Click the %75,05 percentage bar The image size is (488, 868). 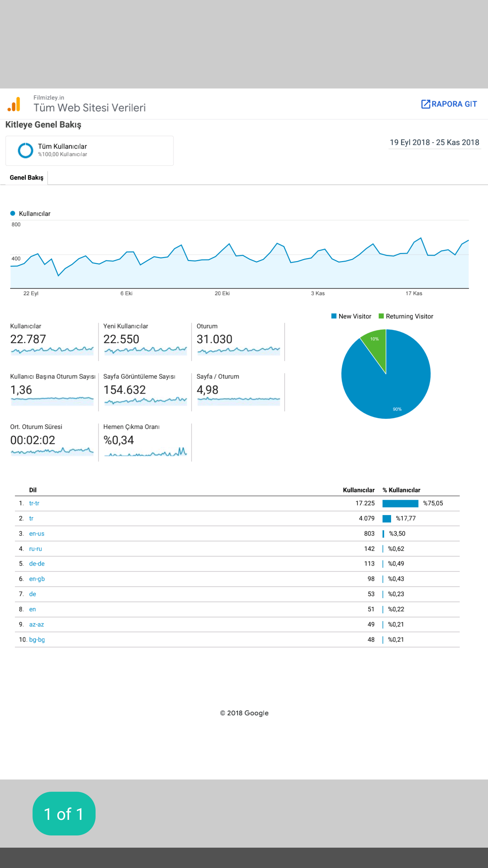tap(401, 504)
